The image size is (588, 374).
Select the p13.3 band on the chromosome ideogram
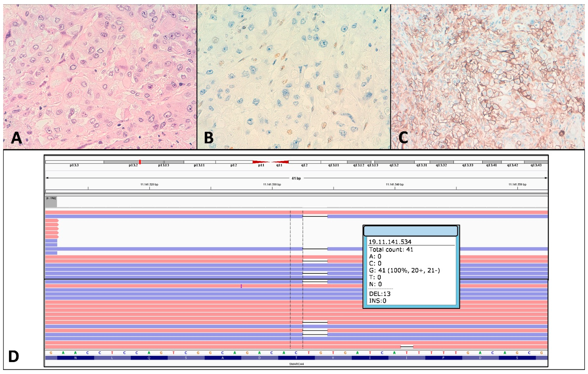(74, 162)
